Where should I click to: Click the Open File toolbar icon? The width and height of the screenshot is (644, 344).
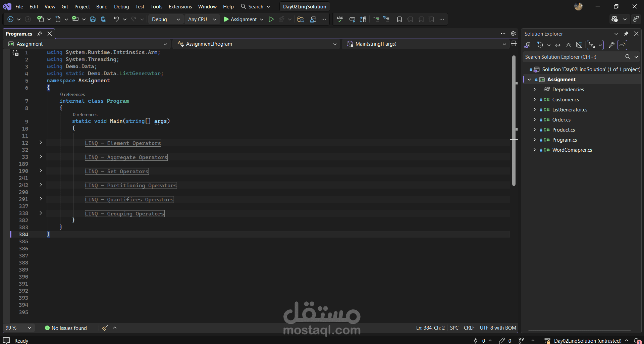tap(58, 19)
